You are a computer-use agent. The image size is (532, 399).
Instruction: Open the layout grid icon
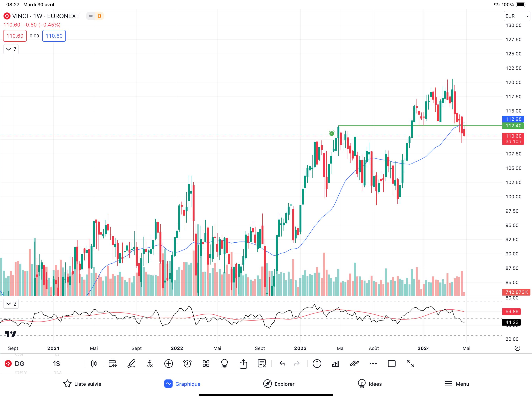tap(206, 364)
